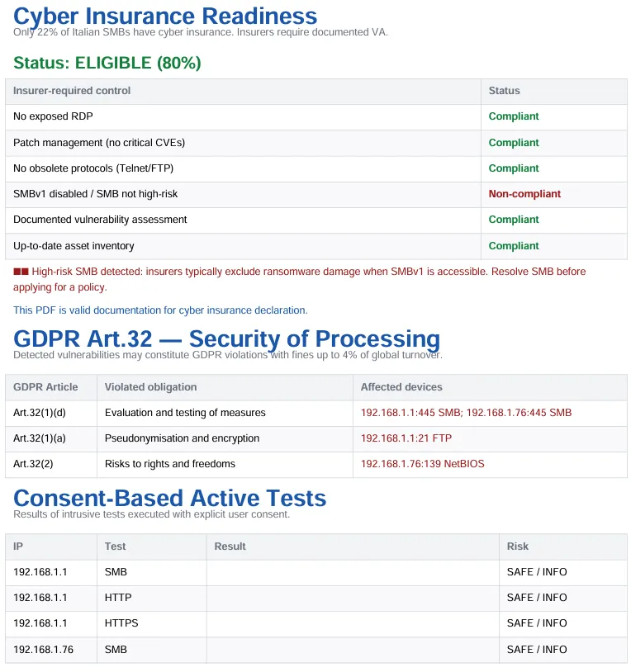Click 'GDPR Art.32 — Security of Processing' heading
Viewport: 631px width, 672px height.
pyautogui.click(x=227, y=339)
